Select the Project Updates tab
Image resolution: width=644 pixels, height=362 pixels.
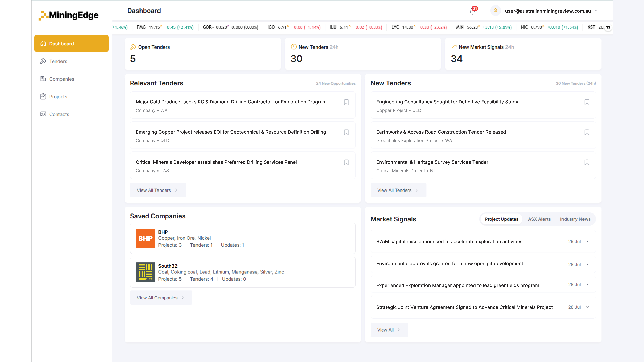pos(502,219)
